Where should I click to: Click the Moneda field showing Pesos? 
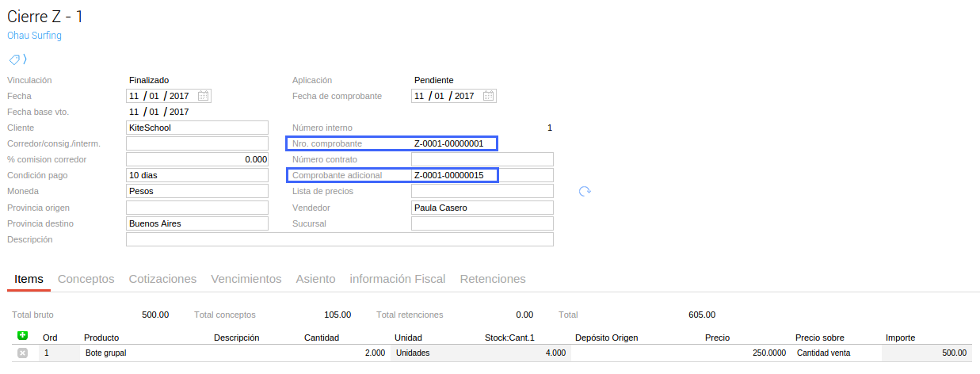pos(197,191)
